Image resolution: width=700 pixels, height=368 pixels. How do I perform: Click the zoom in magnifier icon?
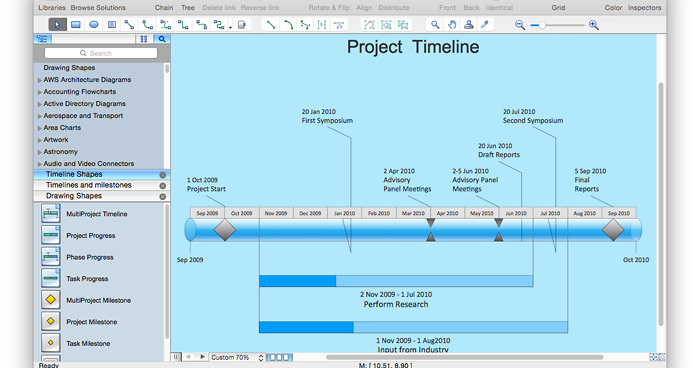[593, 25]
